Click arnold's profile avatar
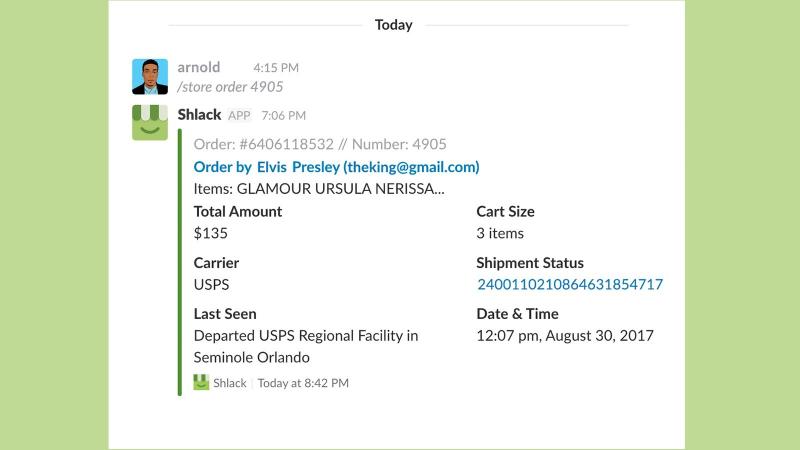Screen dimensions: 800x450 click(150, 77)
